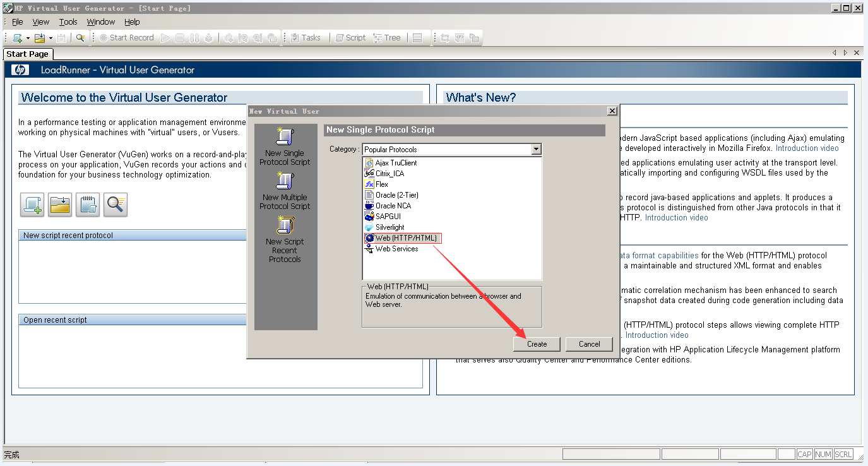Click the Stop square toolbar icon
This screenshot has width=868, height=466.
180,38
